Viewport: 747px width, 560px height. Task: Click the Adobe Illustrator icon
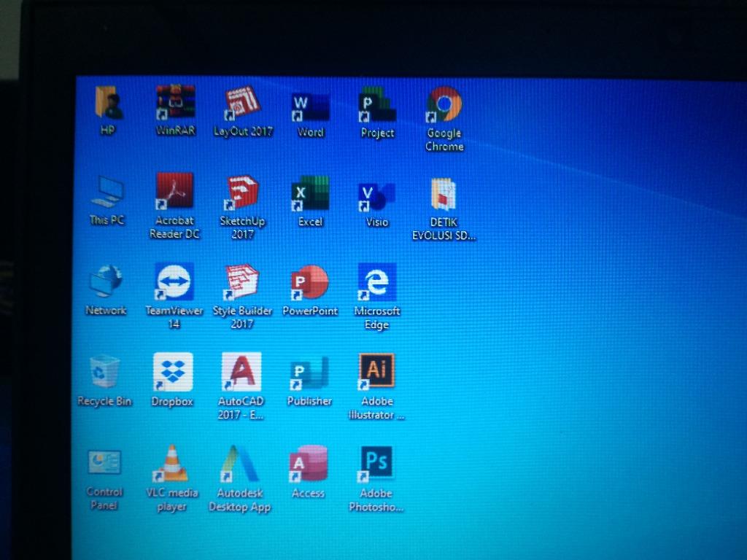coord(376,371)
